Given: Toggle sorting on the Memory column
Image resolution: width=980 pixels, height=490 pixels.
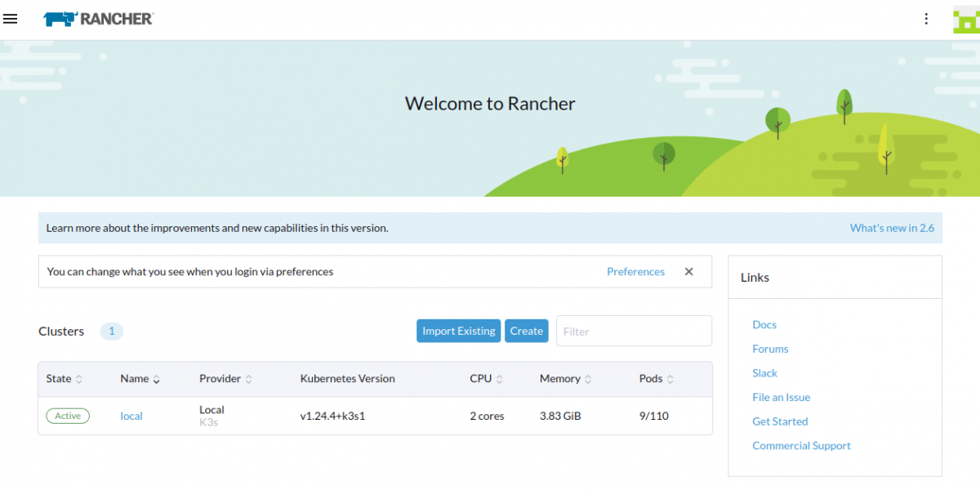Looking at the screenshot, I should click(587, 378).
